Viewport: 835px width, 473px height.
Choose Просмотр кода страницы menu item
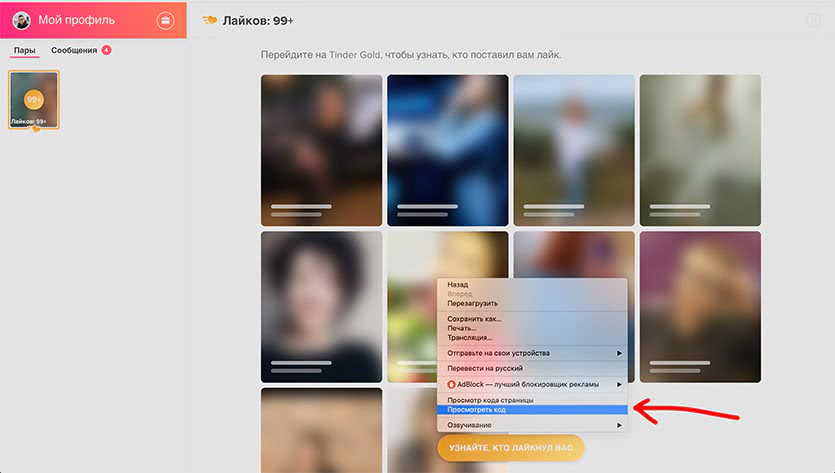pyautogui.click(x=490, y=400)
